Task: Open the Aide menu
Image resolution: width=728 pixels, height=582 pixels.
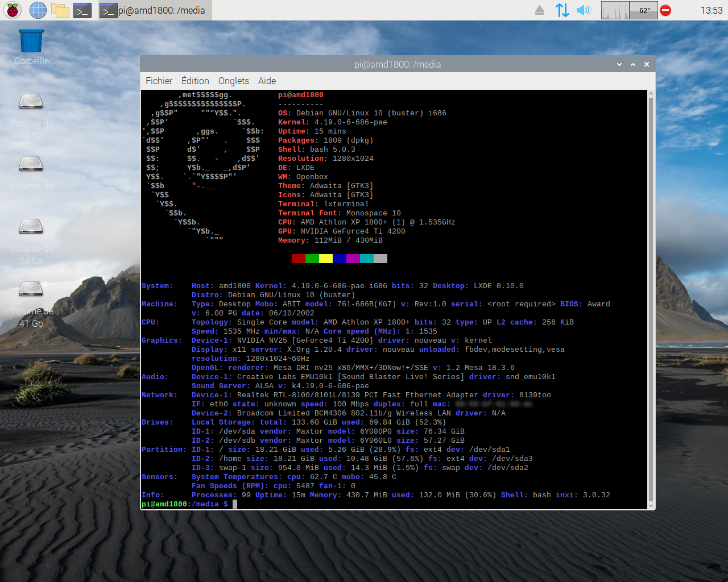Action: pos(267,81)
